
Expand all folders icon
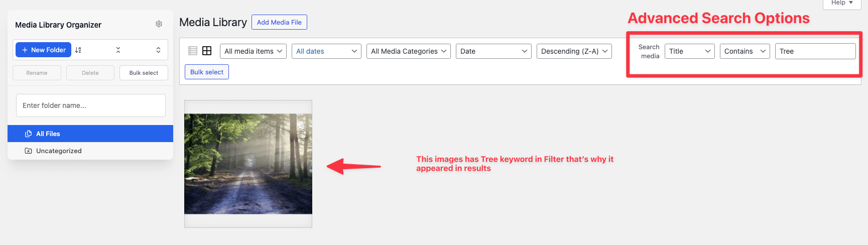coord(158,50)
